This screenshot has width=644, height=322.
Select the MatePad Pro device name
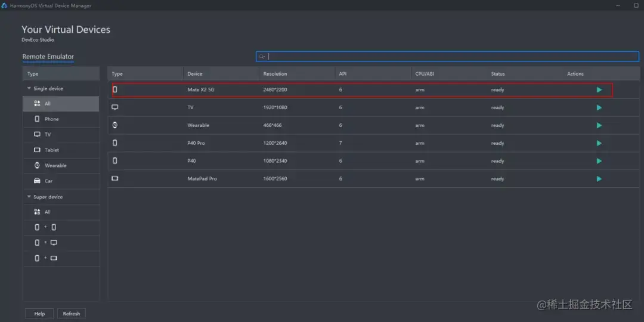pos(202,179)
